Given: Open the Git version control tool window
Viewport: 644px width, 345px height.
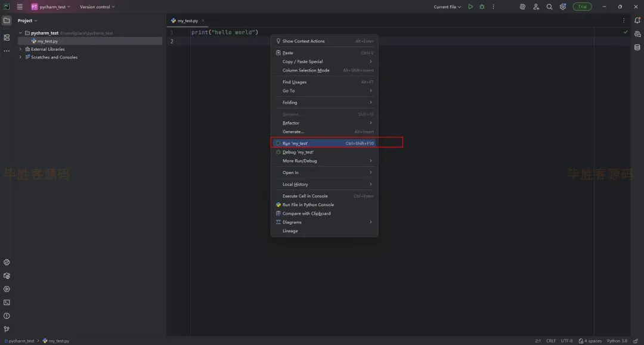Looking at the screenshot, I should (7, 329).
